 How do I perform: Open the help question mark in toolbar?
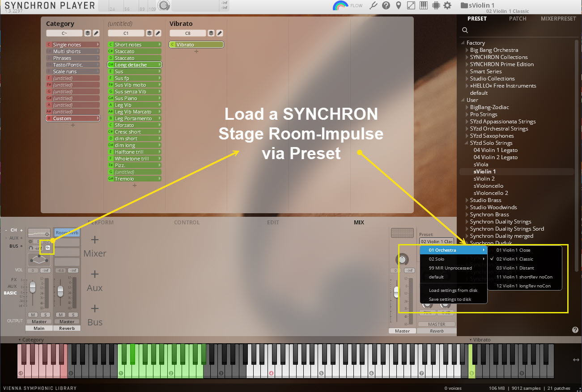[387, 5]
